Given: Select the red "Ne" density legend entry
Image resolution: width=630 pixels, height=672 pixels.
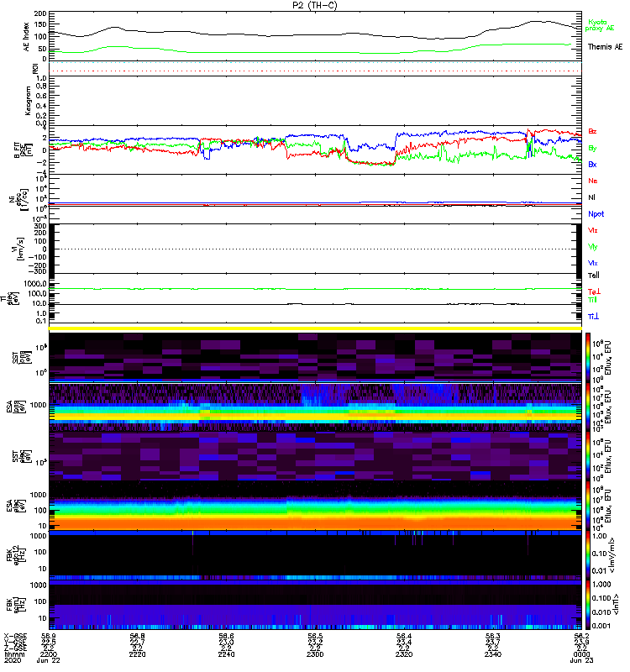Looking at the screenshot, I should point(593,181).
